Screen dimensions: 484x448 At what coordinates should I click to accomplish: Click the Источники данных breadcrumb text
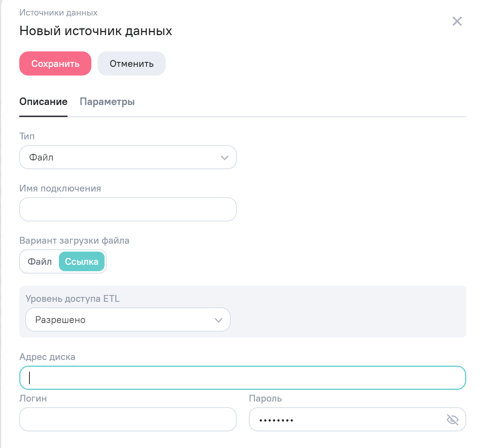coord(59,12)
